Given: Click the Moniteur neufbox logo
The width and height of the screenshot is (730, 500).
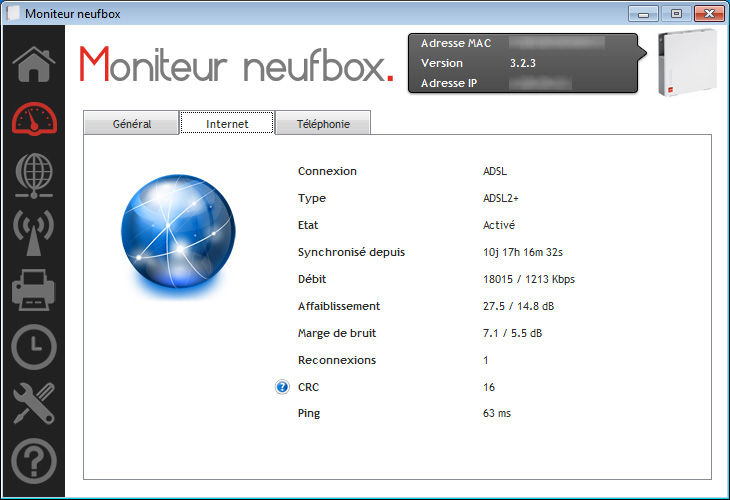Looking at the screenshot, I should 236,66.
